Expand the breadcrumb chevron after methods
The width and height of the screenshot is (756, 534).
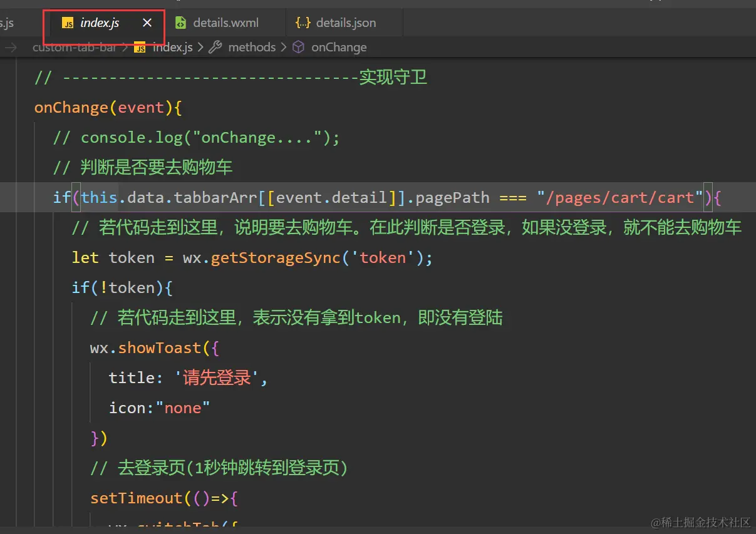point(284,47)
